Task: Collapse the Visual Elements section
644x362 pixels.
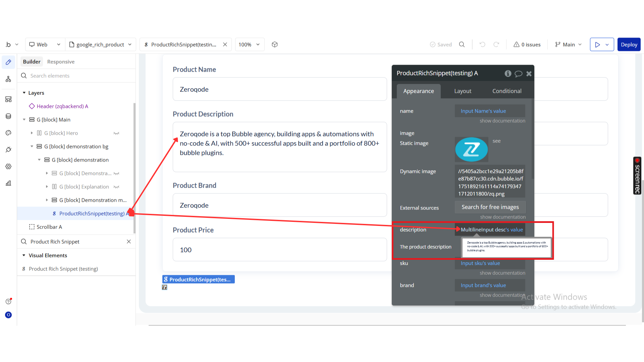Action: 24,255
